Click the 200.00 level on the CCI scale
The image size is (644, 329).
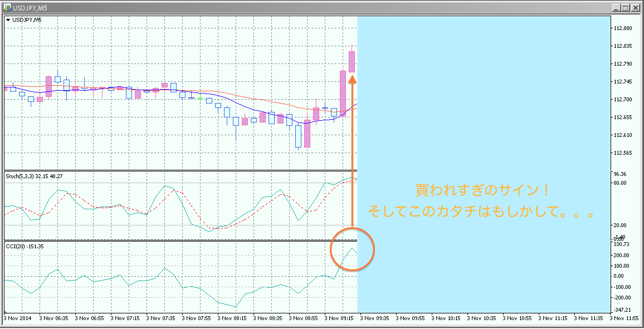[x=621, y=255]
